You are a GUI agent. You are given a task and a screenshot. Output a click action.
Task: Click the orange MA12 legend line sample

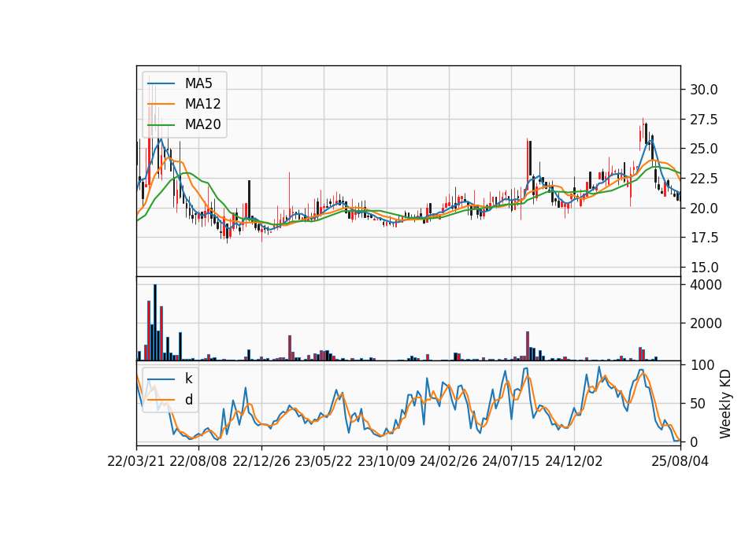coord(161,104)
